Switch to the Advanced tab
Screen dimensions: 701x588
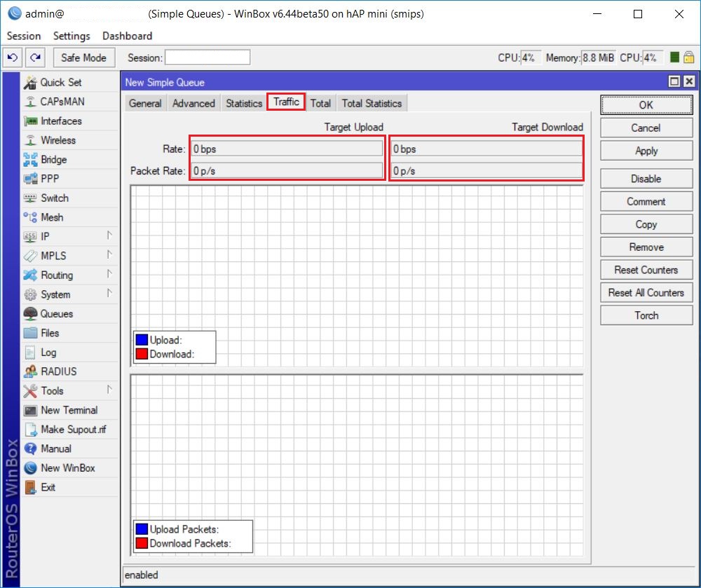click(x=193, y=103)
